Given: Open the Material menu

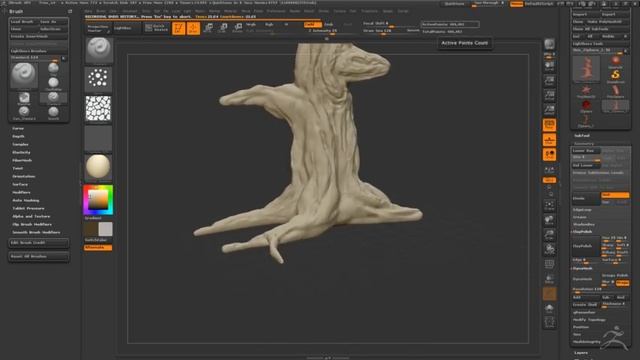Looking at the screenshot, I should (231, 11).
